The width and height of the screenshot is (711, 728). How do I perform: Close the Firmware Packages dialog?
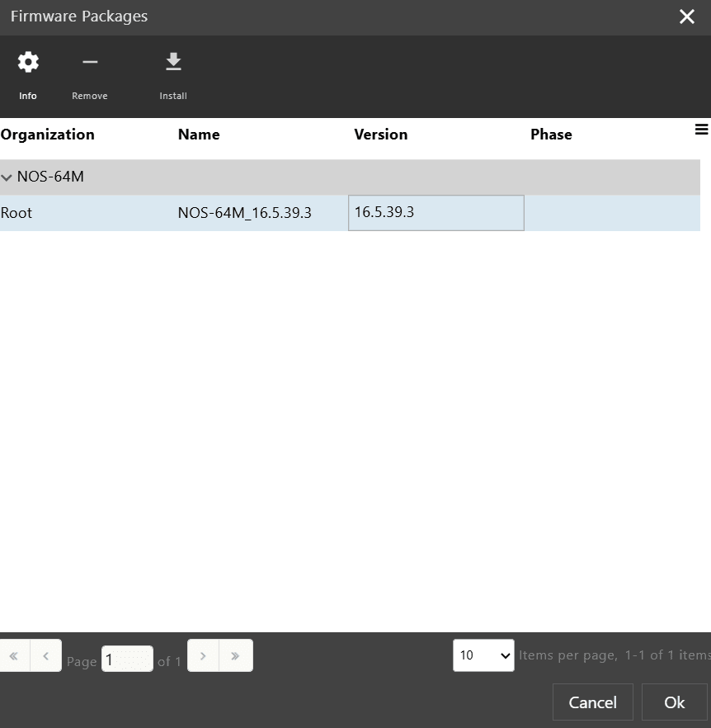686,17
